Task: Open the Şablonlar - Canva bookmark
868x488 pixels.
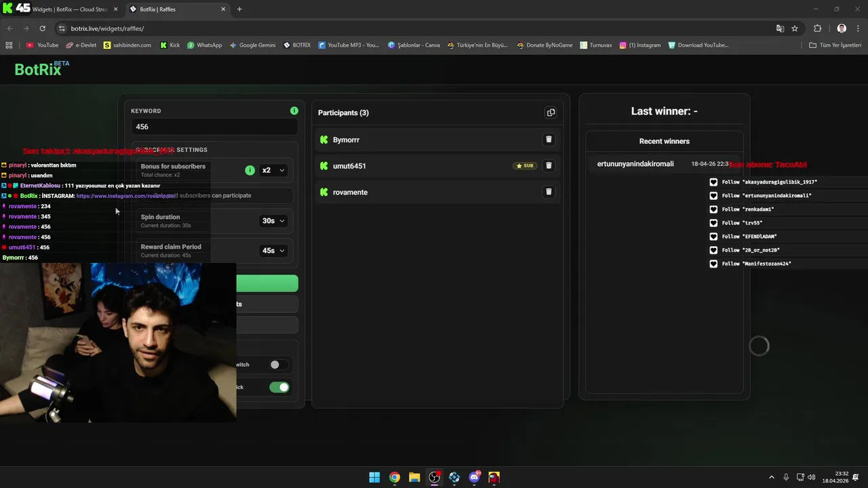Action: [414, 45]
